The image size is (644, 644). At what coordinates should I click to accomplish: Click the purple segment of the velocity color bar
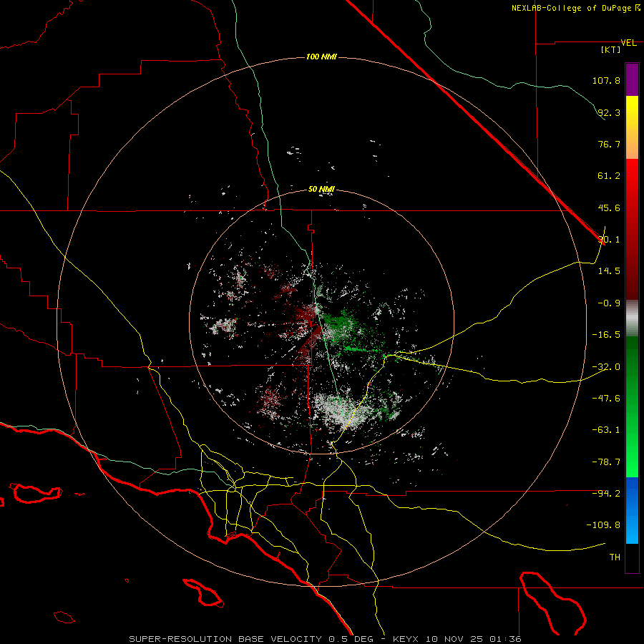632,79
